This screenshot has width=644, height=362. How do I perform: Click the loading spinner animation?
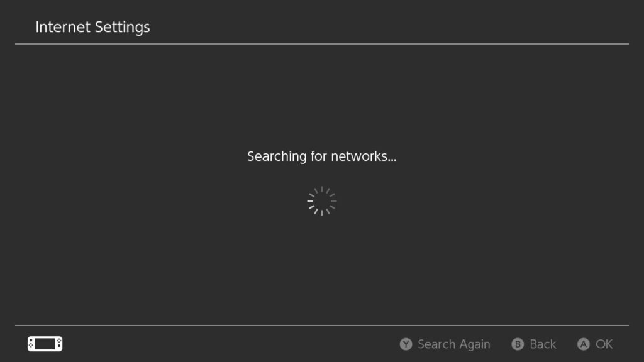click(322, 201)
